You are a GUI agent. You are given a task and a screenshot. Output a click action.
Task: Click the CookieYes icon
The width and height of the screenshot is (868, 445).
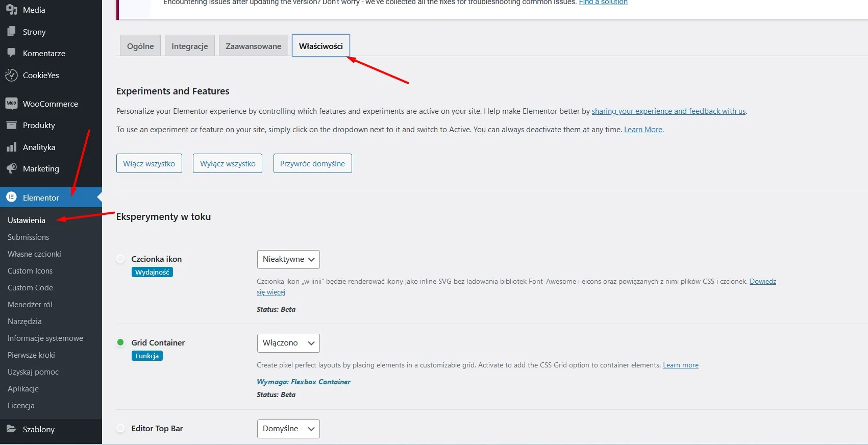tap(11, 75)
